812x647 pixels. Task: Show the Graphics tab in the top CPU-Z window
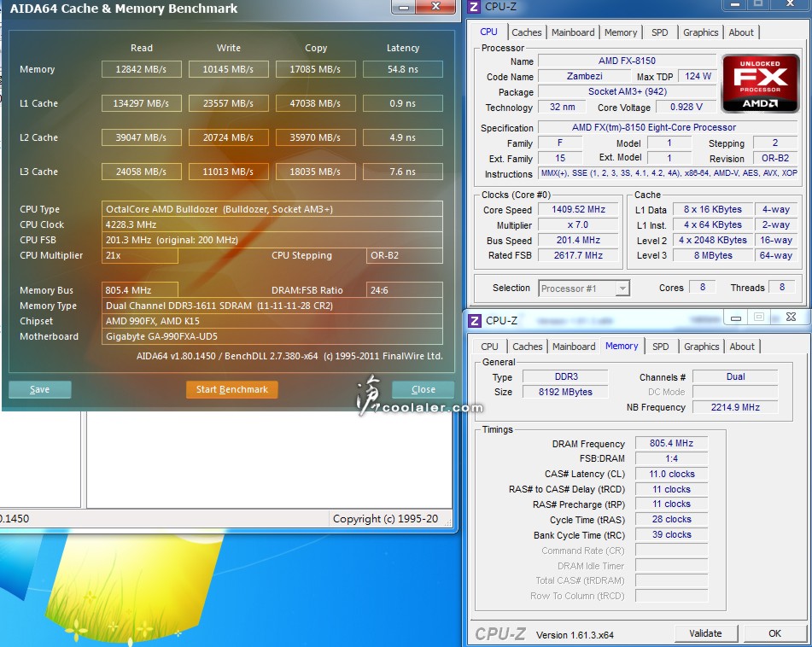[x=700, y=32]
